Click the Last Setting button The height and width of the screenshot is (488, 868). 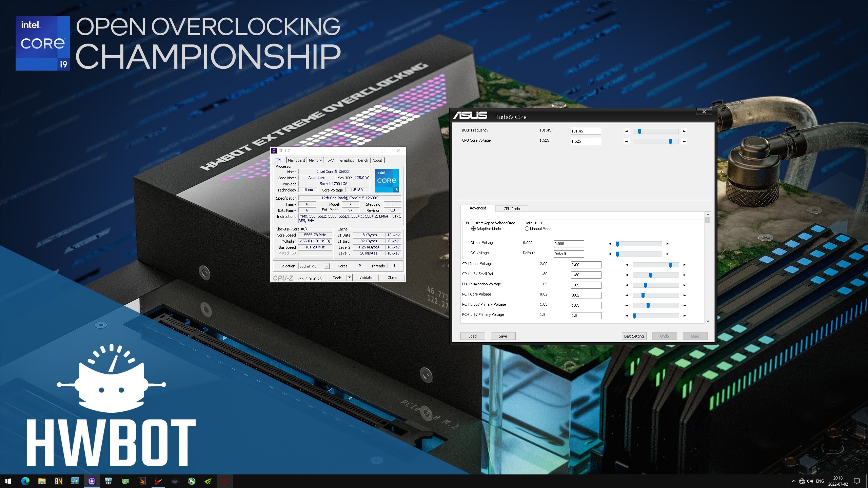pos(634,336)
